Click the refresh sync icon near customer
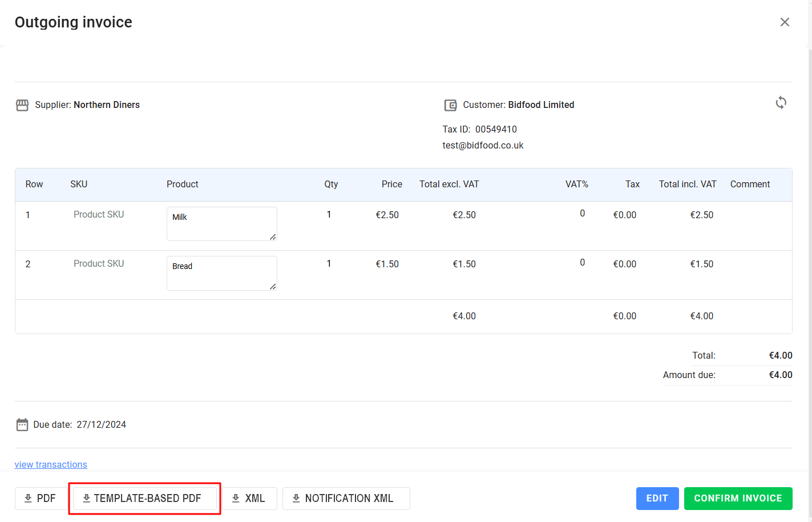The height and width of the screenshot is (522, 812). click(781, 103)
